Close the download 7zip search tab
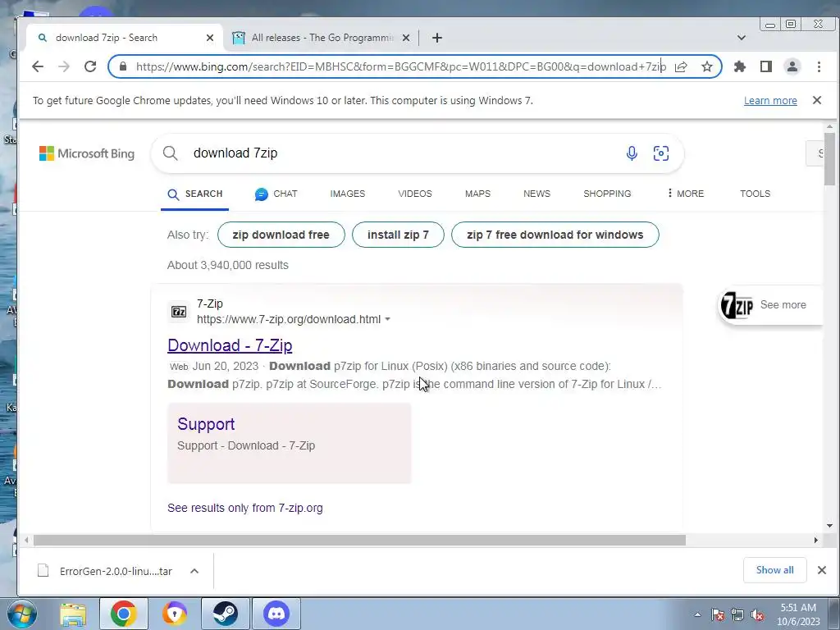840x630 pixels. pos(210,38)
